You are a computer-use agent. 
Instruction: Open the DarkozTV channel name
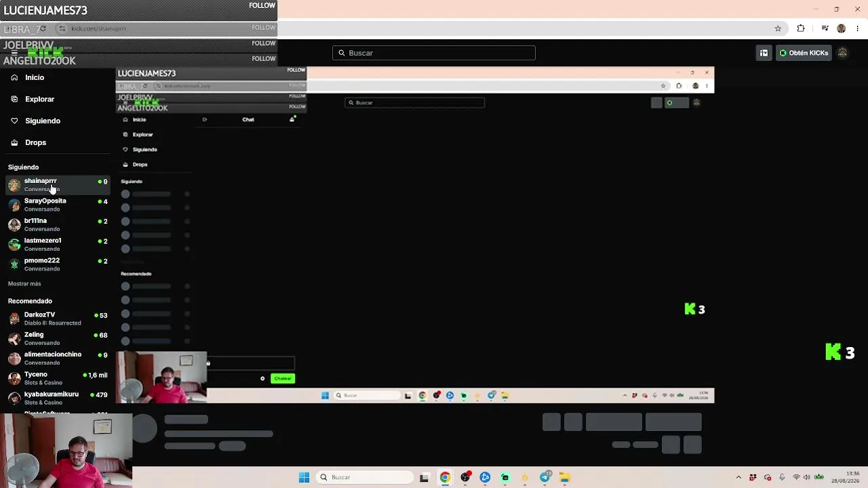39,314
